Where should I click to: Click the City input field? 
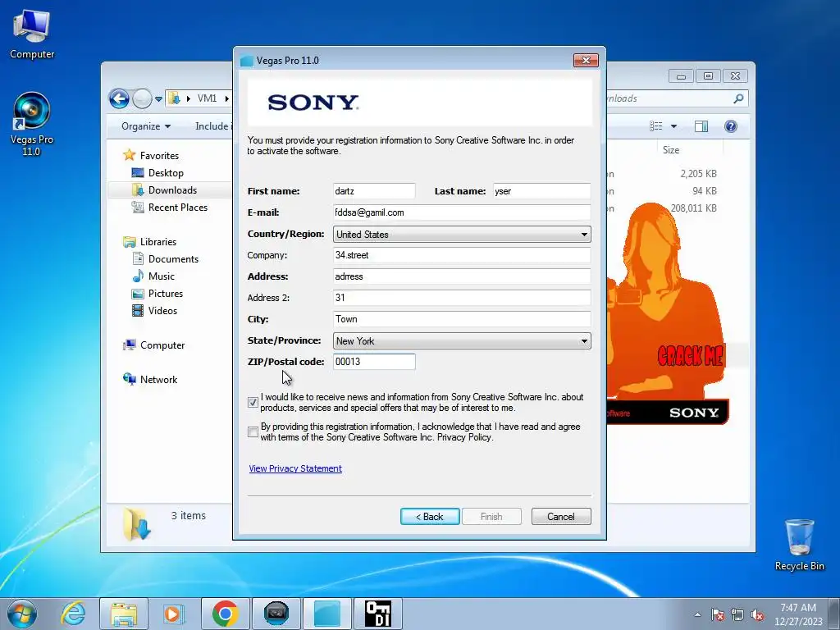pyautogui.click(x=462, y=319)
